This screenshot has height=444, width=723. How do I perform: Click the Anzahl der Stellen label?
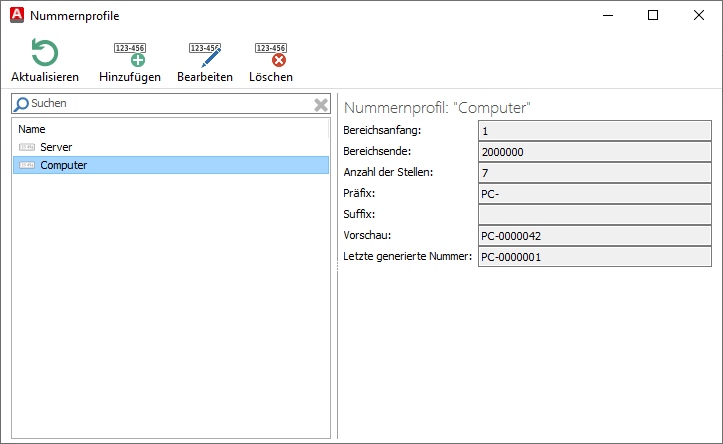point(388,172)
